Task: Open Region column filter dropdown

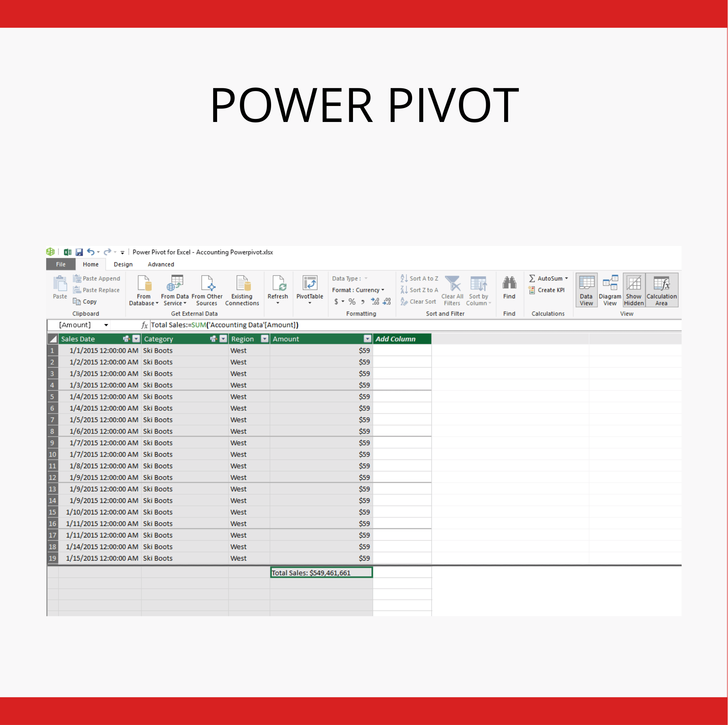Action: point(265,339)
